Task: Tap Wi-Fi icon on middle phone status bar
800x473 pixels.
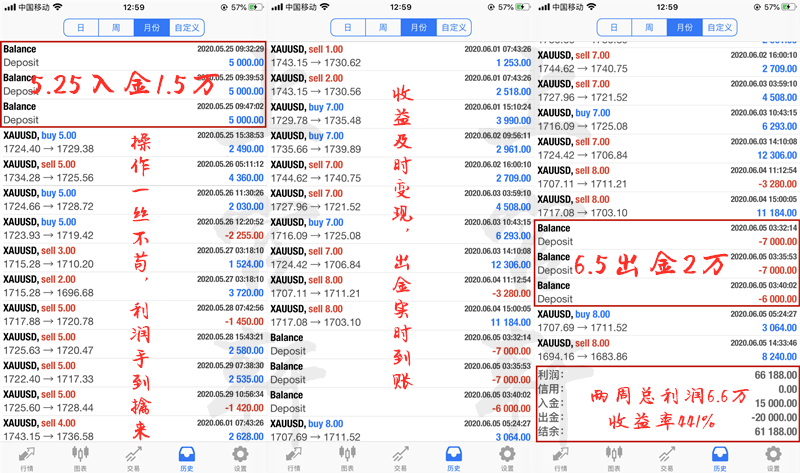Action: (324, 7)
